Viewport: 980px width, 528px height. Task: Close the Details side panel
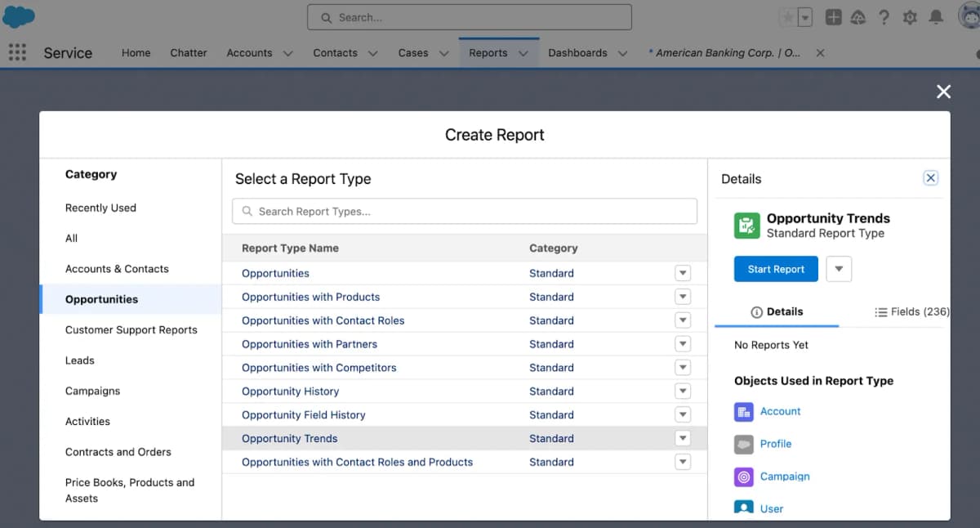tap(930, 178)
